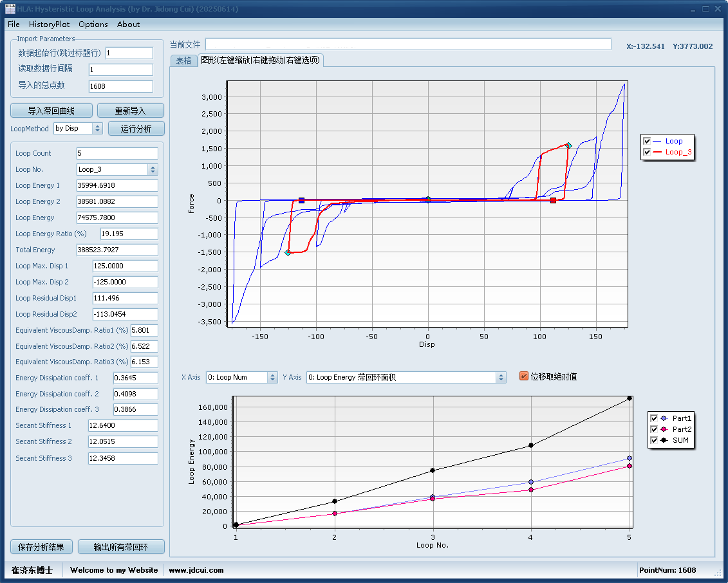728x583 pixels.
Task: Click the 导入的总点数 input field
Action: click(120, 86)
